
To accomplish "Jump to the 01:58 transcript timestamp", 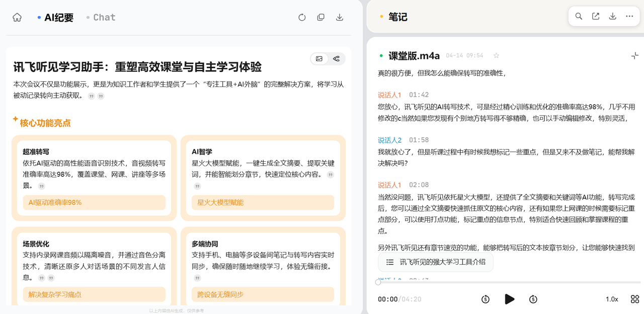I will tap(419, 140).
